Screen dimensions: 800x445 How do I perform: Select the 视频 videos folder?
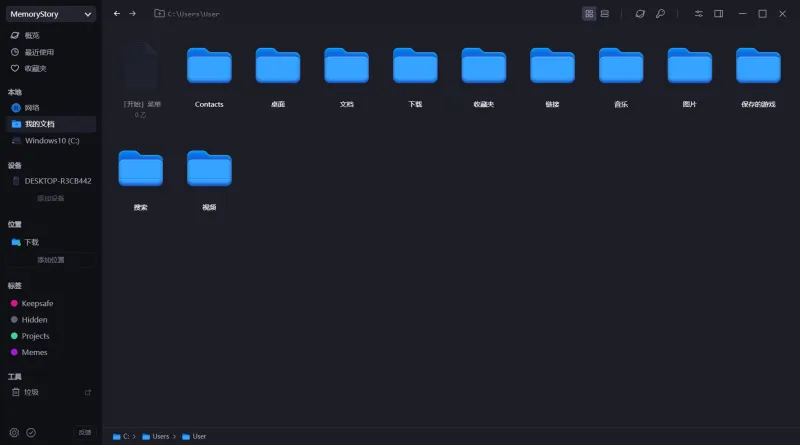[209, 180]
